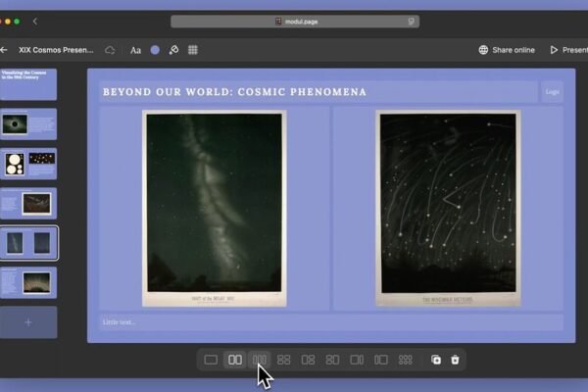This screenshot has height=392, width=588.
Task: Open the paint fill style tool
Action: 173,50
